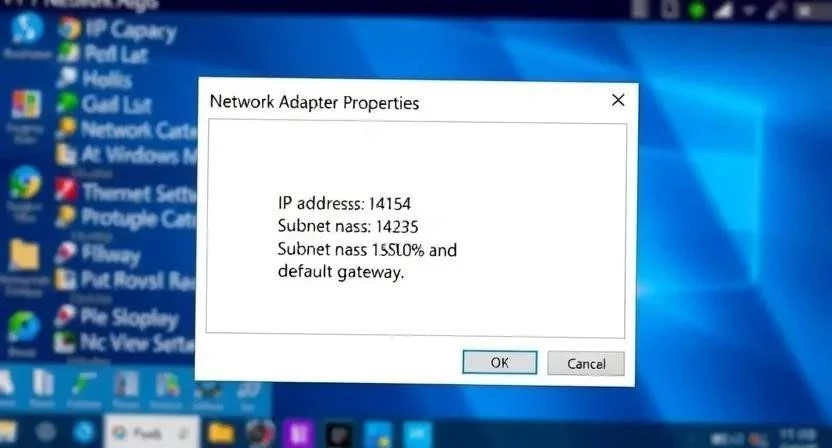Close the Network Adapter Properties dialog
The image size is (832, 448).
point(618,100)
